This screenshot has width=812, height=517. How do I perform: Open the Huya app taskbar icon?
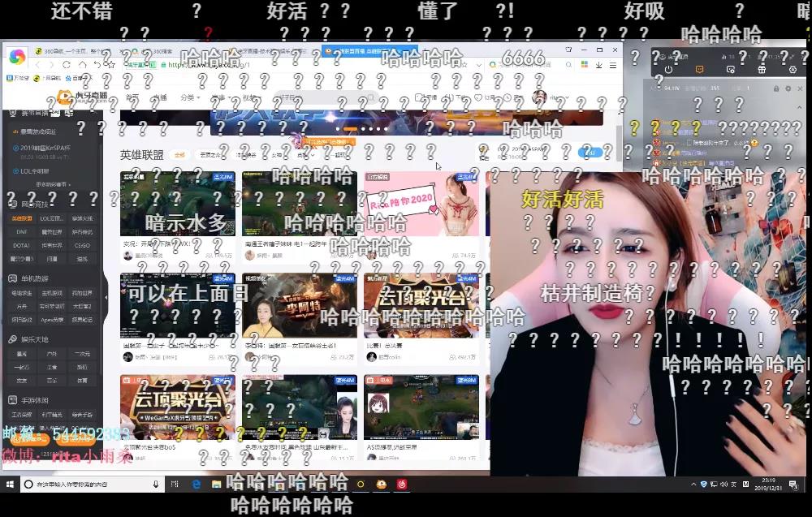click(382, 485)
